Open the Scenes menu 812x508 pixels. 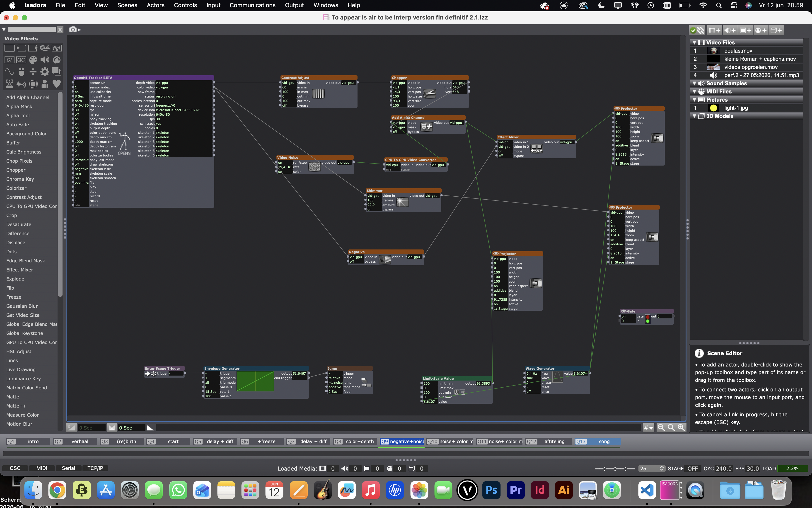tap(127, 5)
